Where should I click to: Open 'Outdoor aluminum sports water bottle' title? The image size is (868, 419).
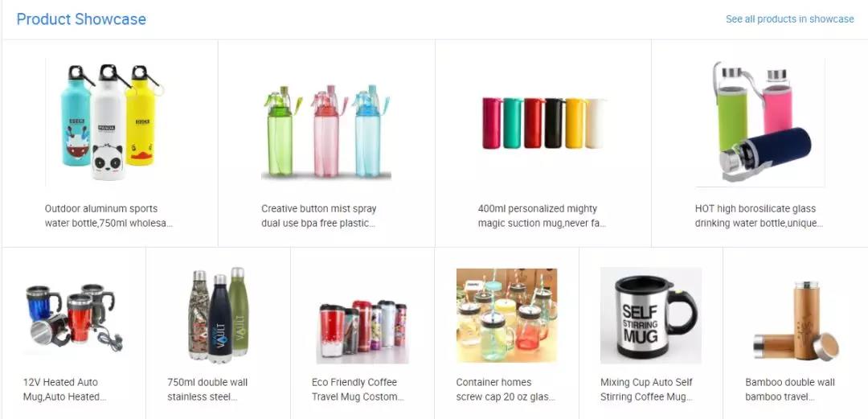click(x=108, y=216)
